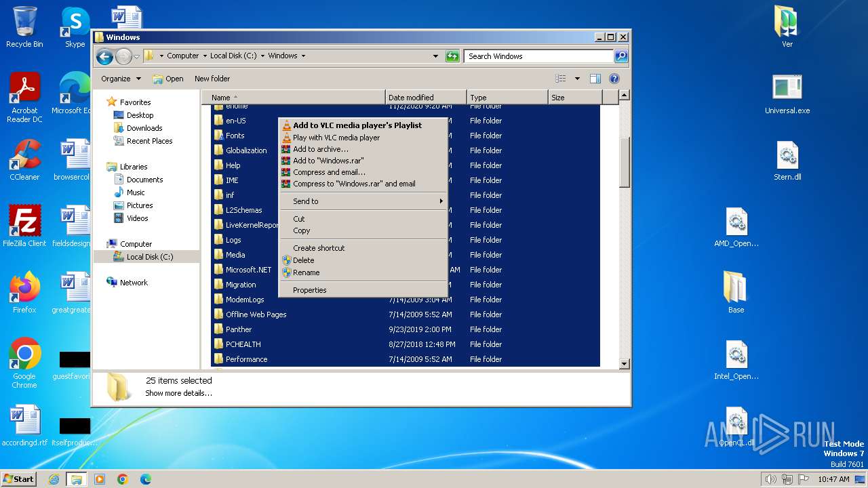Select the Ver desktop folder icon

[x=787, y=26]
